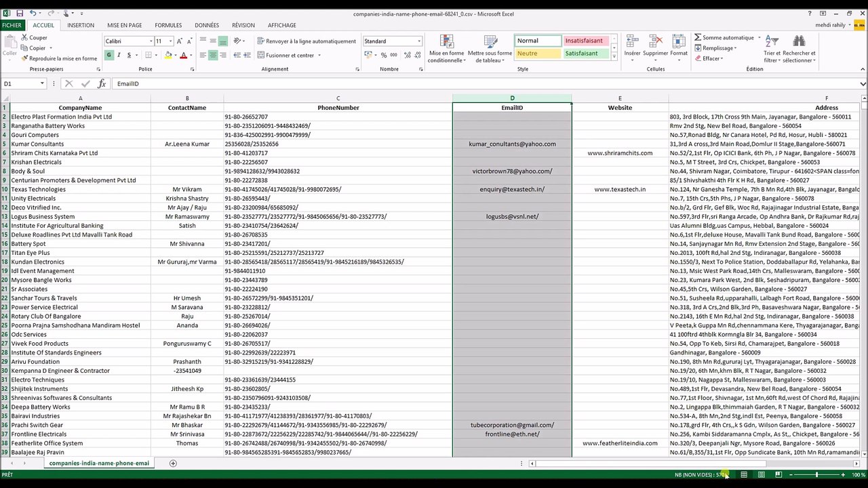Decrease cell indent

[x=237, y=55]
